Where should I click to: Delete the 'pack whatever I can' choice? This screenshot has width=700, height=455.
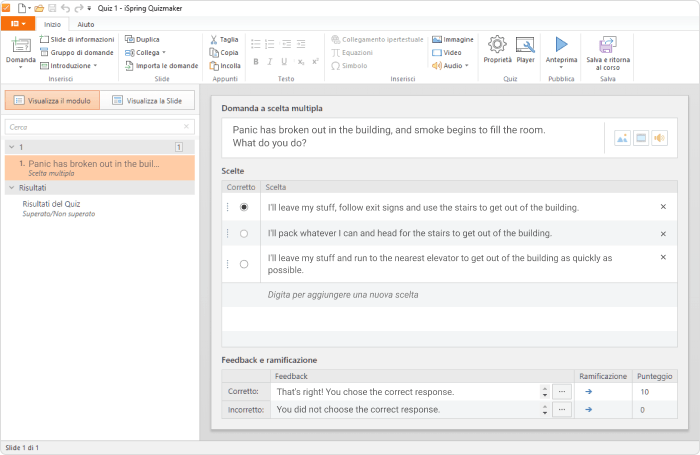click(x=663, y=234)
